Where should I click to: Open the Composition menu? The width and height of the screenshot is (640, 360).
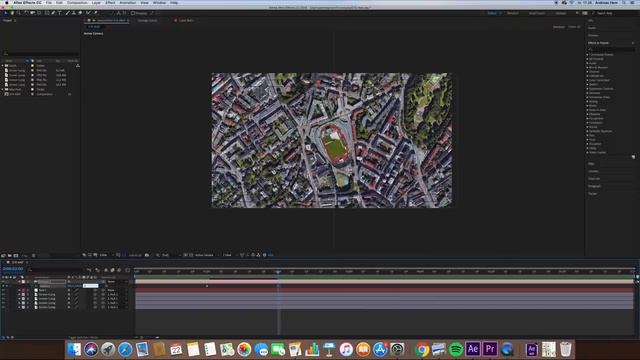click(x=77, y=2)
